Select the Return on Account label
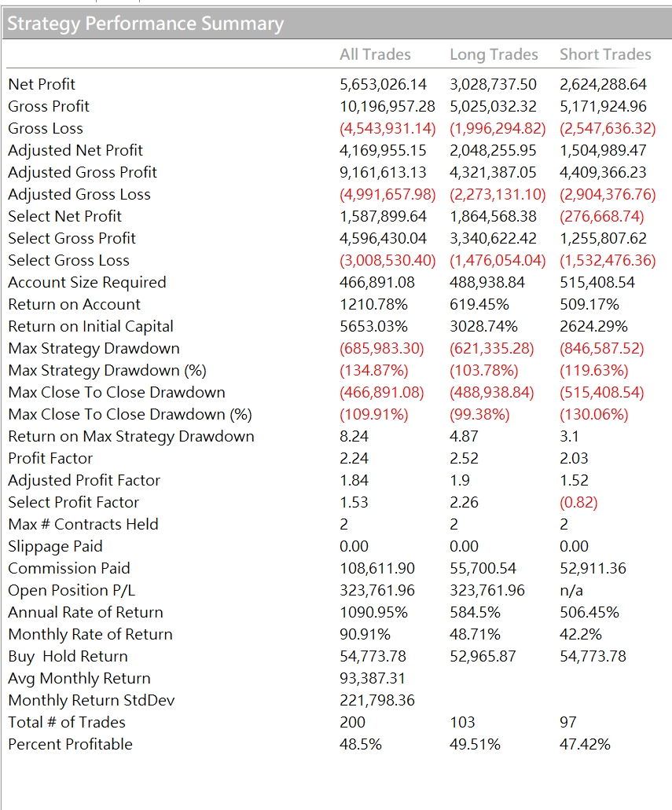672x810 pixels. [x=75, y=304]
